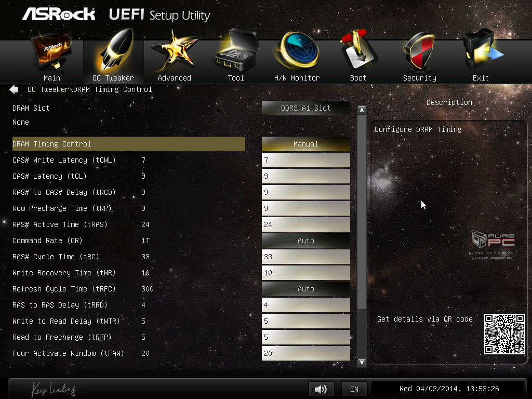Click the Write Recovery Time value field
This screenshot has width=532, height=399.
305,273
